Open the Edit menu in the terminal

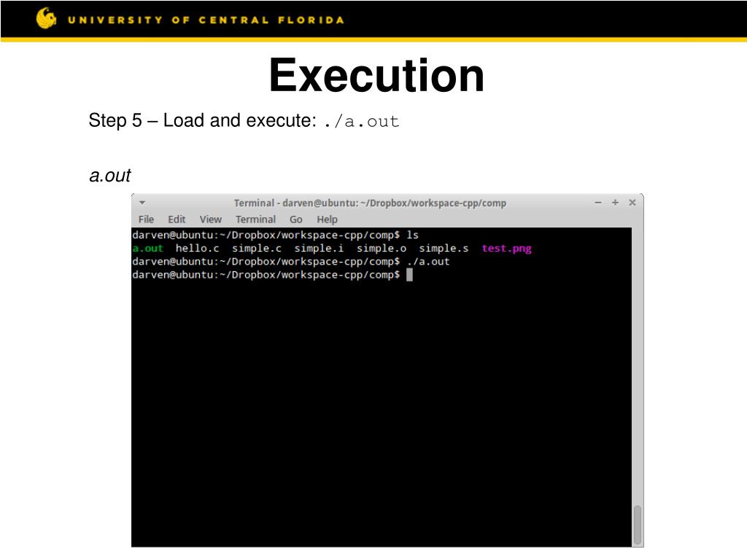tap(177, 219)
